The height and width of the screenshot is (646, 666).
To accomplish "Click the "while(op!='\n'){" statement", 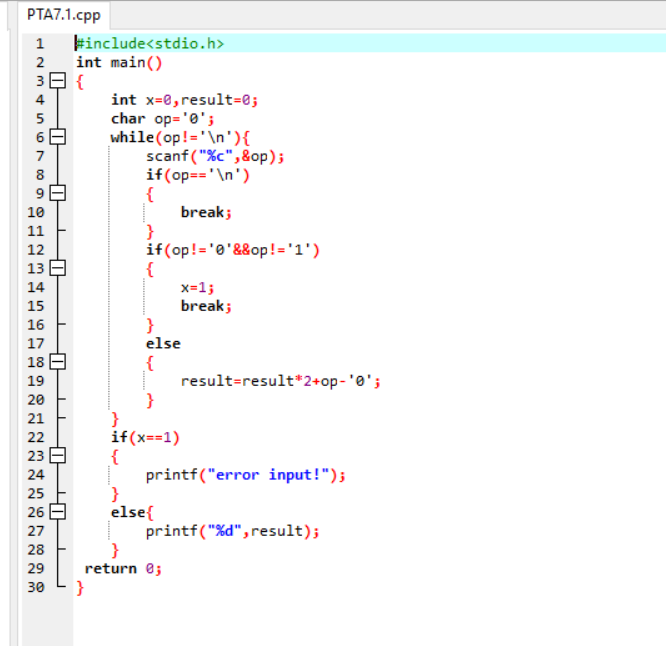I will pyautogui.click(x=181, y=137).
